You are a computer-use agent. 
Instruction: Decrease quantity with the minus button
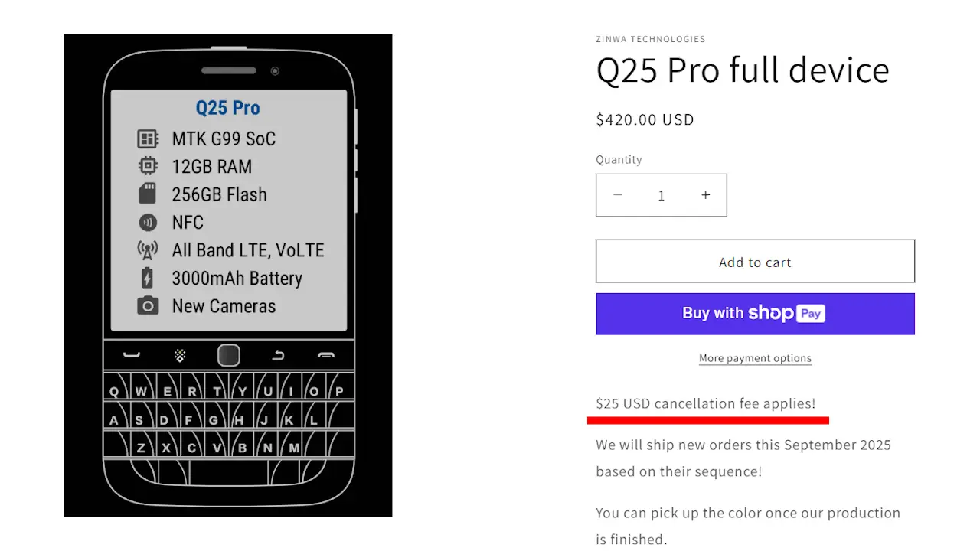click(x=618, y=195)
